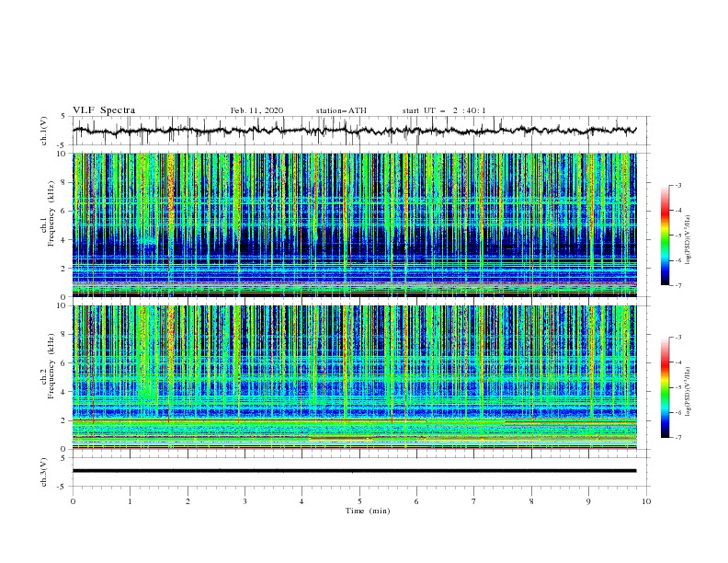Click the time axis tick label "4"
This screenshot has height=563, width=728.
click(302, 501)
